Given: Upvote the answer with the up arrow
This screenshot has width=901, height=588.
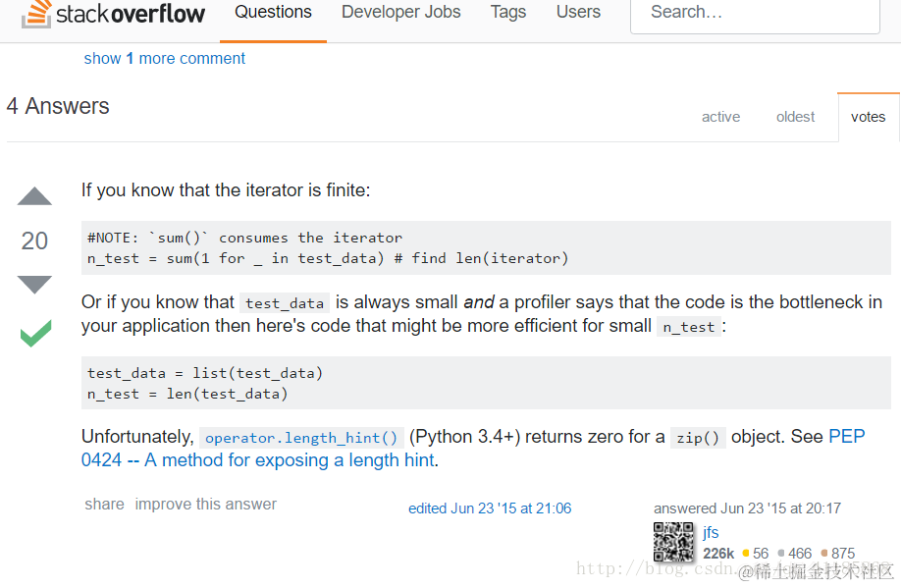Looking at the screenshot, I should click(34, 196).
